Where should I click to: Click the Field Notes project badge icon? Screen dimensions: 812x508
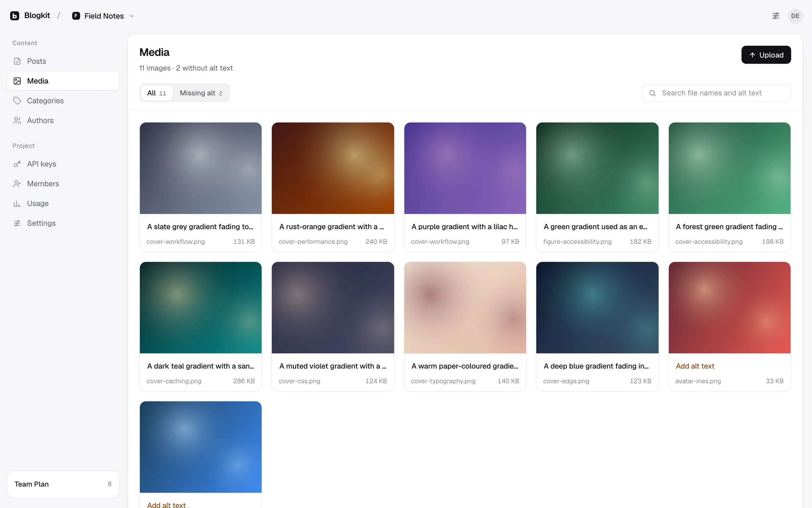tap(76, 16)
